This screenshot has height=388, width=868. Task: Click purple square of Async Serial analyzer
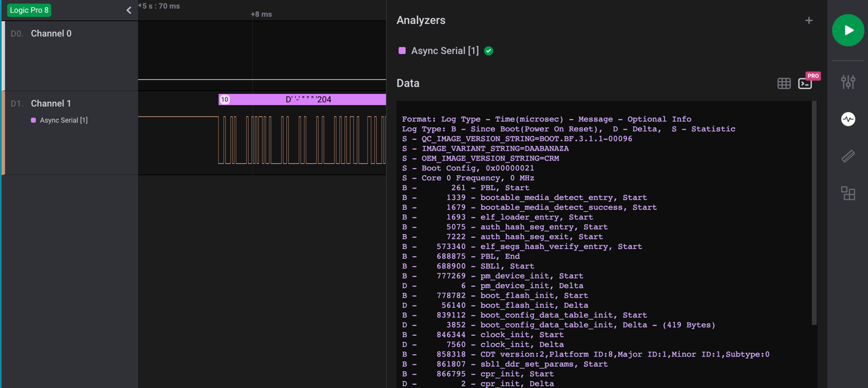coord(402,51)
